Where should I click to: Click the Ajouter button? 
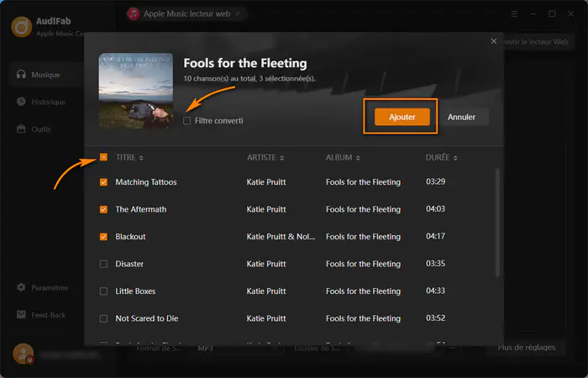click(x=402, y=117)
